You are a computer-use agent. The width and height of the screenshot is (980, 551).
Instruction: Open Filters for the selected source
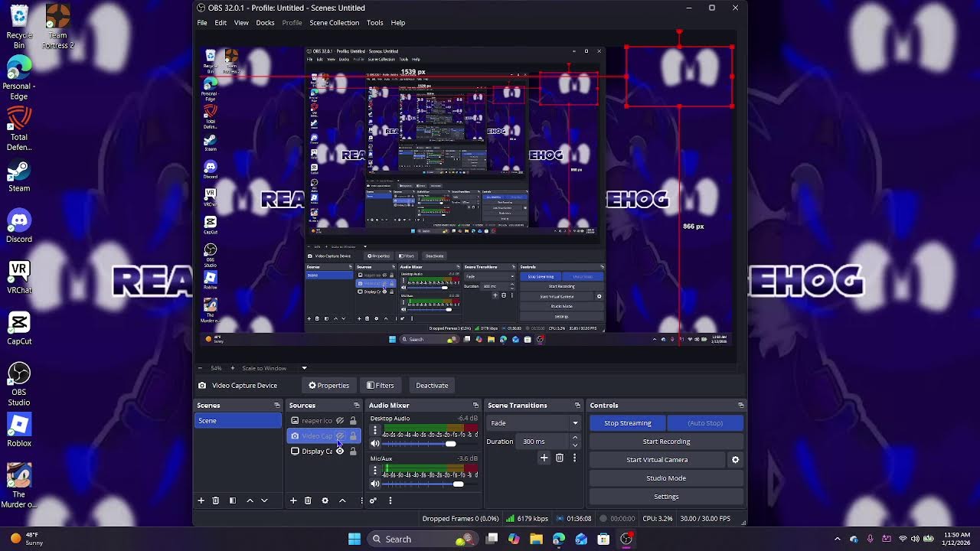point(381,386)
